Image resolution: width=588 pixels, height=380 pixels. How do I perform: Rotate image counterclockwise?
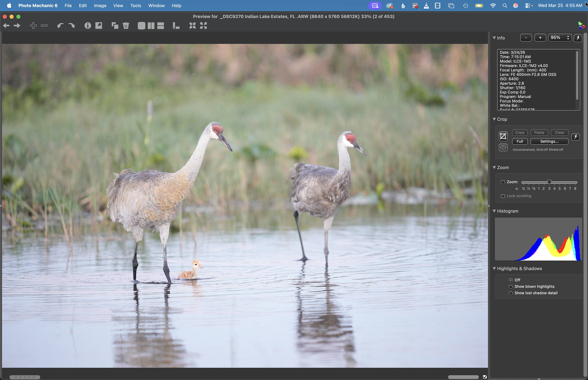click(60, 26)
